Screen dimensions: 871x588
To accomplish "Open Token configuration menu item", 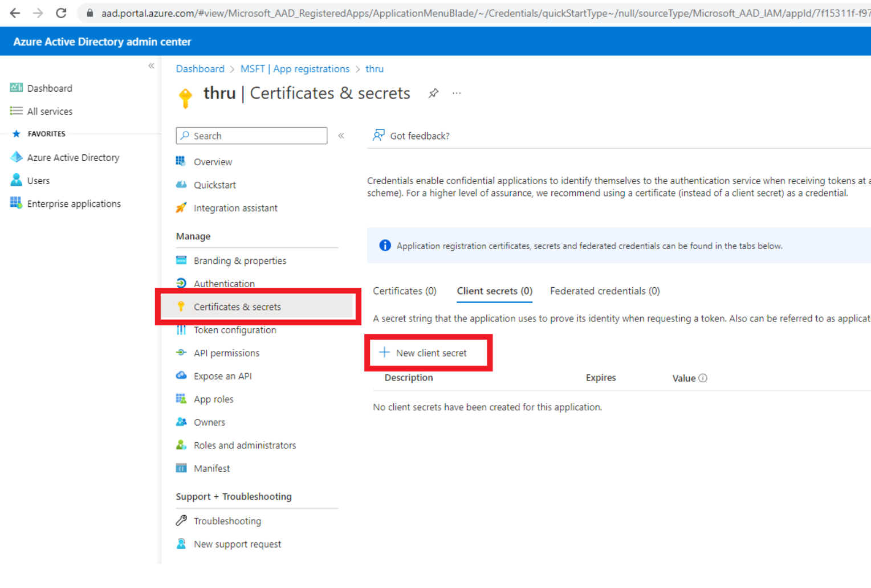I will pos(234,330).
